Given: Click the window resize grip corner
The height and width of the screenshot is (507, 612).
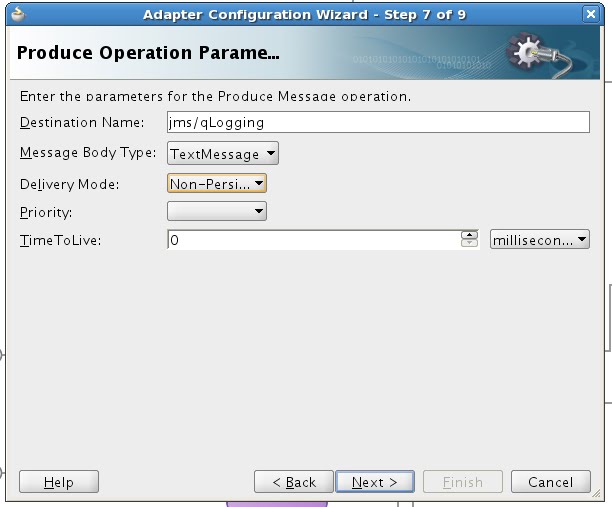Looking at the screenshot, I should [x=596, y=493].
